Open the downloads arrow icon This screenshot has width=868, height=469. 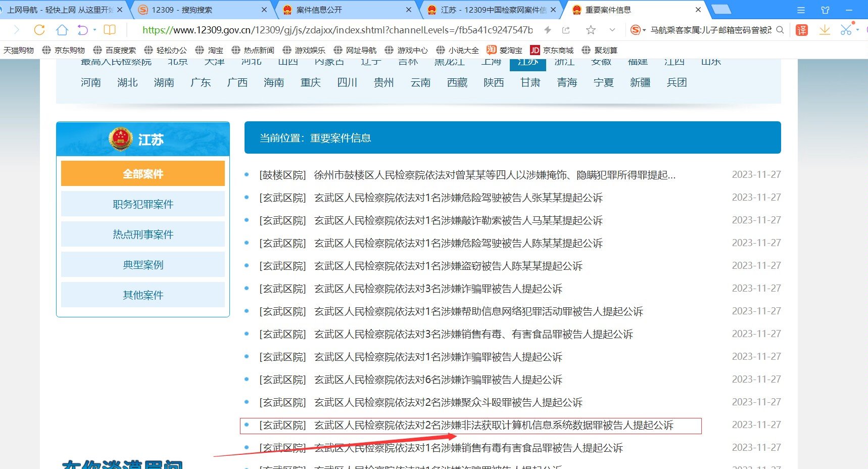tap(825, 30)
